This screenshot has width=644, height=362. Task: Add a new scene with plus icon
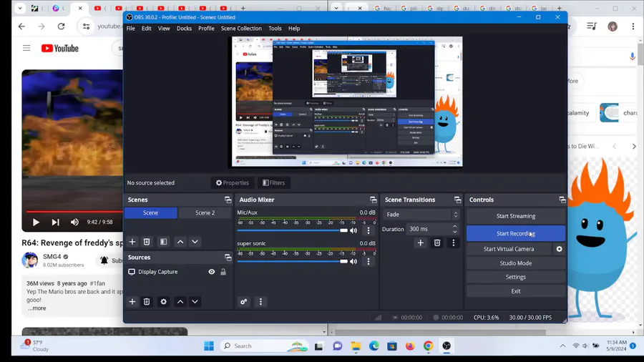pos(132,242)
